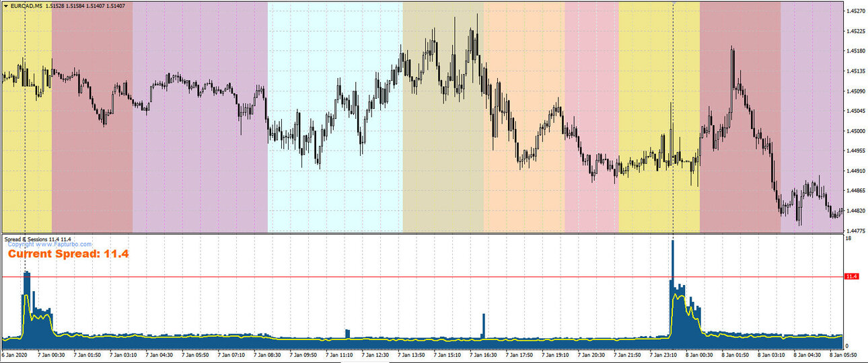Click the 7 Jan 09:50 time label
The width and height of the screenshot is (868, 363).
pyautogui.click(x=303, y=355)
